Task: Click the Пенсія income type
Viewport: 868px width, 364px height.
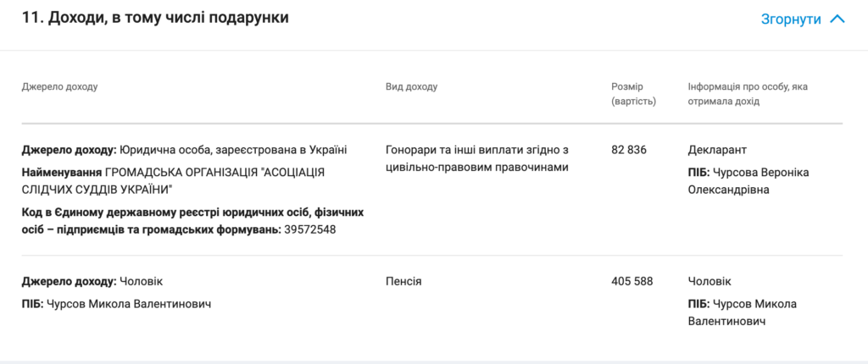Action: (403, 281)
